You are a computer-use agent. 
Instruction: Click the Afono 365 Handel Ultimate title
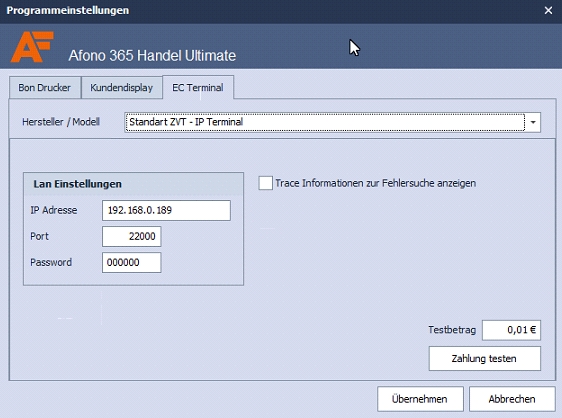click(x=152, y=56)
